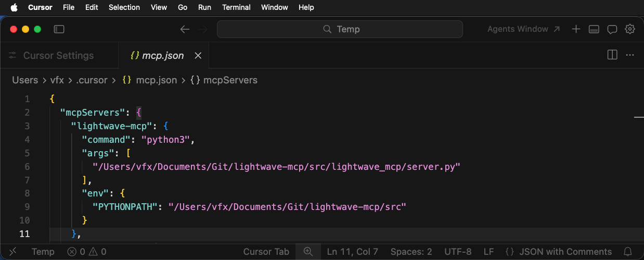Click vfx in the breadcrumb
644x260 pixels.
(58, 80)
